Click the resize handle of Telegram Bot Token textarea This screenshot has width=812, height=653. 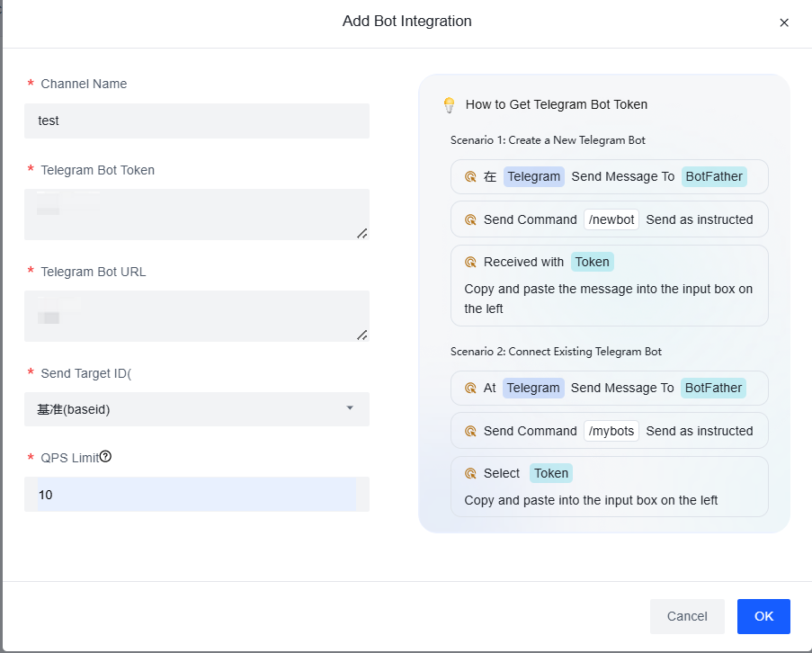point(361,233)
